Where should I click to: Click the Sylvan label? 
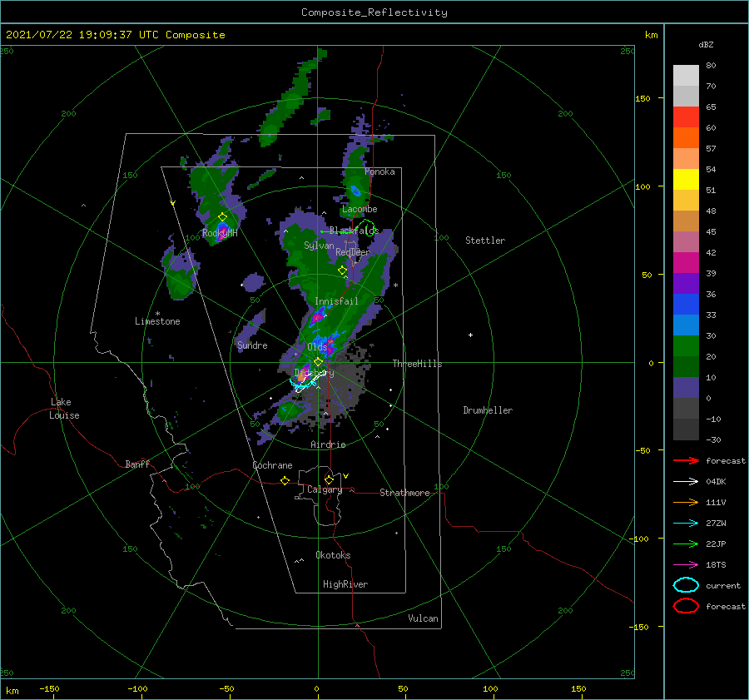[x=319, y=246]
